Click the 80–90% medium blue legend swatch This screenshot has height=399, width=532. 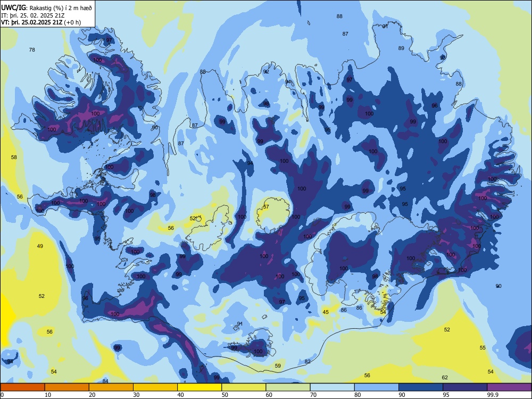[x=377, y=387]
